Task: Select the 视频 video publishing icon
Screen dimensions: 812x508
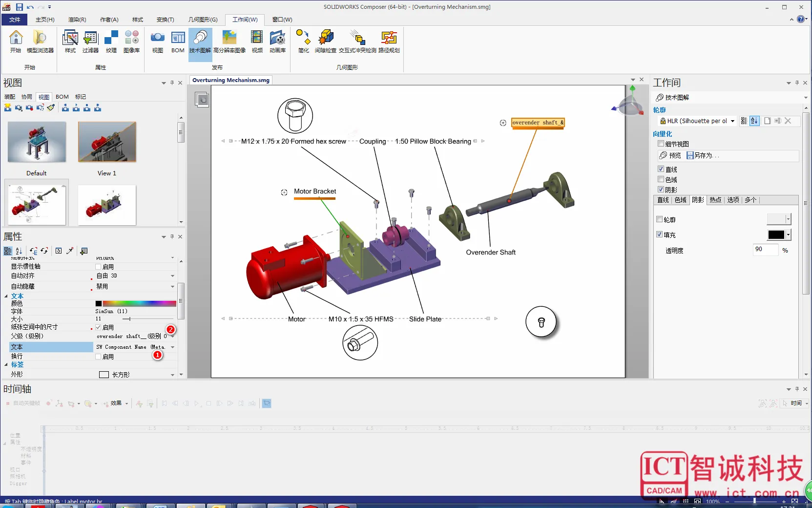Action: [x=257, y=42]
